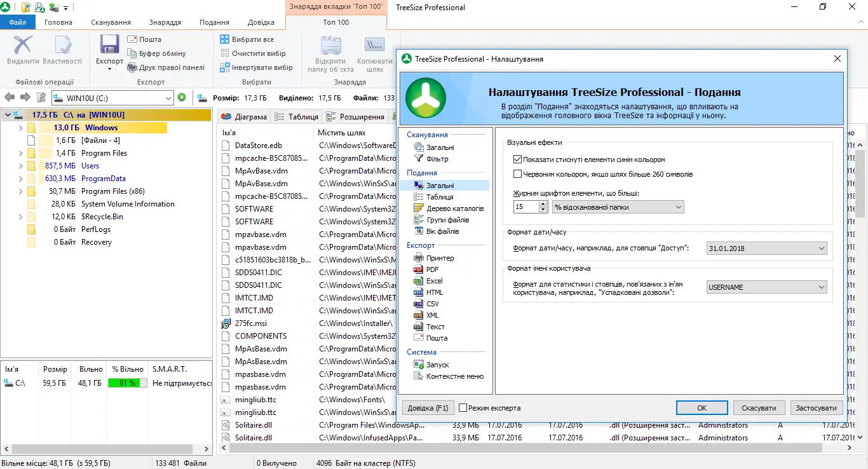Enable Червоним кольором for long paths

(x=517, y=173)
